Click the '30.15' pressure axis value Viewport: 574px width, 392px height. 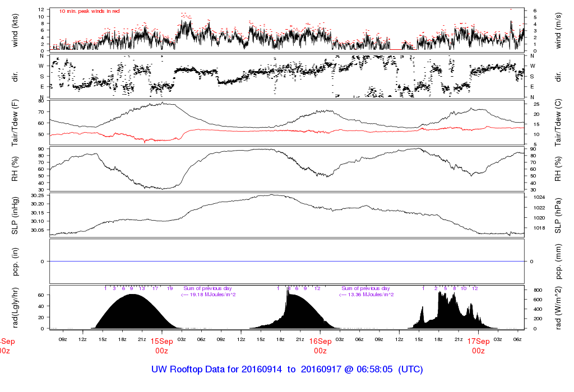point(38,213)
